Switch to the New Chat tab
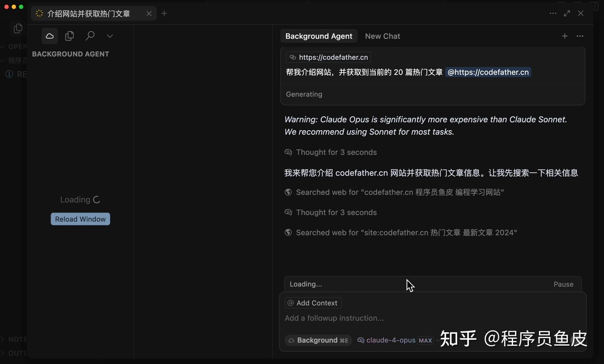Screen dimensions: 604x364 pyautogui.click(x=382, y=36)
